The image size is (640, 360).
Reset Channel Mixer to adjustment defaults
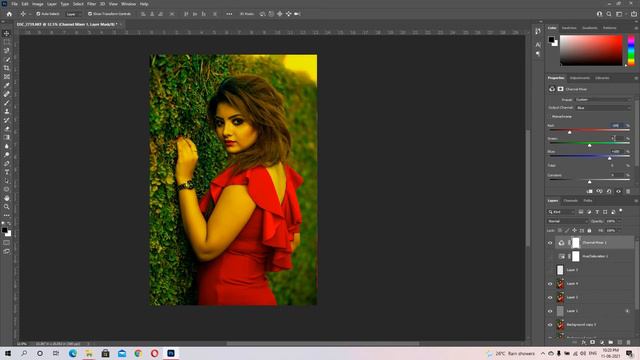click(x=609, y=191)
